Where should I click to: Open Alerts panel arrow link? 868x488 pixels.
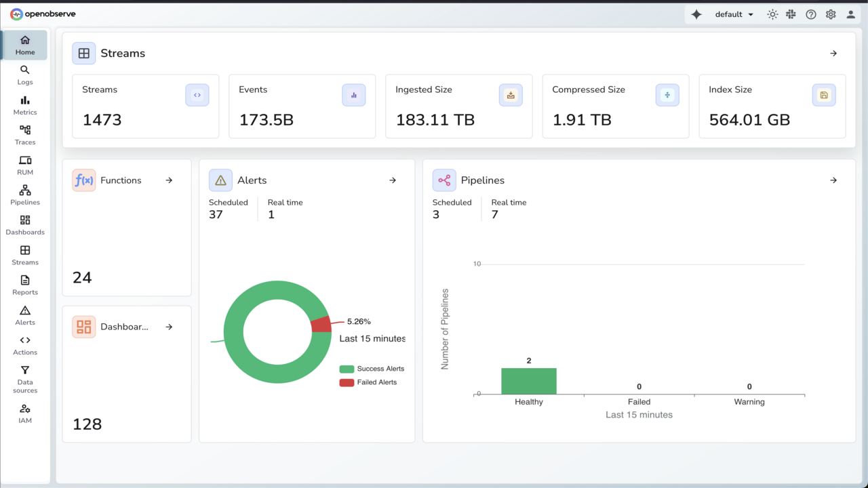(393, 180)
